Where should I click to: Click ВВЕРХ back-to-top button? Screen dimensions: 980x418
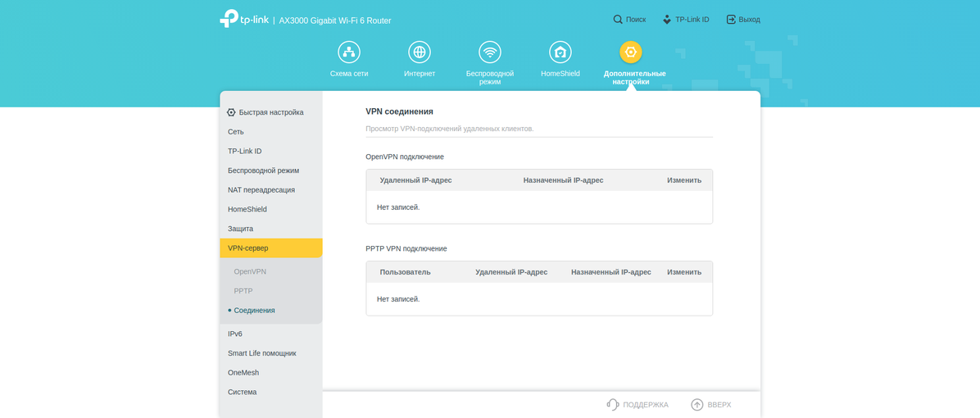click(710, 405)
